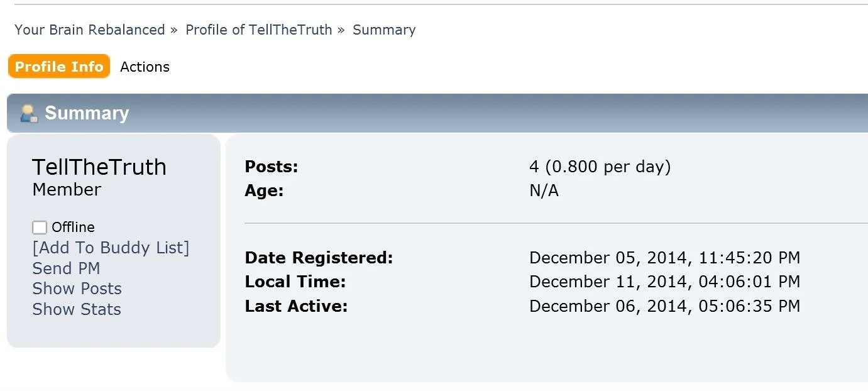Go to Your Brain Rebalanced forum home

click(x=89, y=30)
